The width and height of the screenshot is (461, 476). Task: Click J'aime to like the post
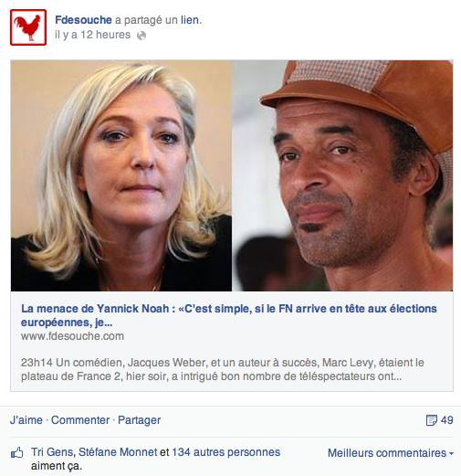(26, 420)
